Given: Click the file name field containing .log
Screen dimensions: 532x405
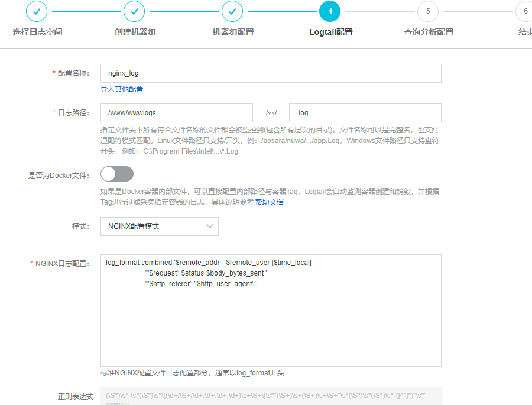Looking at the screenshot, I should tap(365, 113).
